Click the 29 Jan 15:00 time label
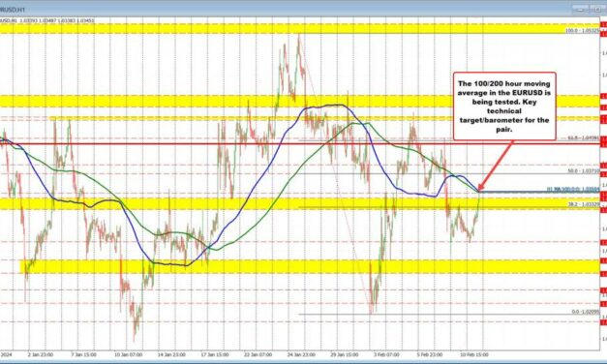This screenshot has height=364, width=607. click(x=345, y=354)
